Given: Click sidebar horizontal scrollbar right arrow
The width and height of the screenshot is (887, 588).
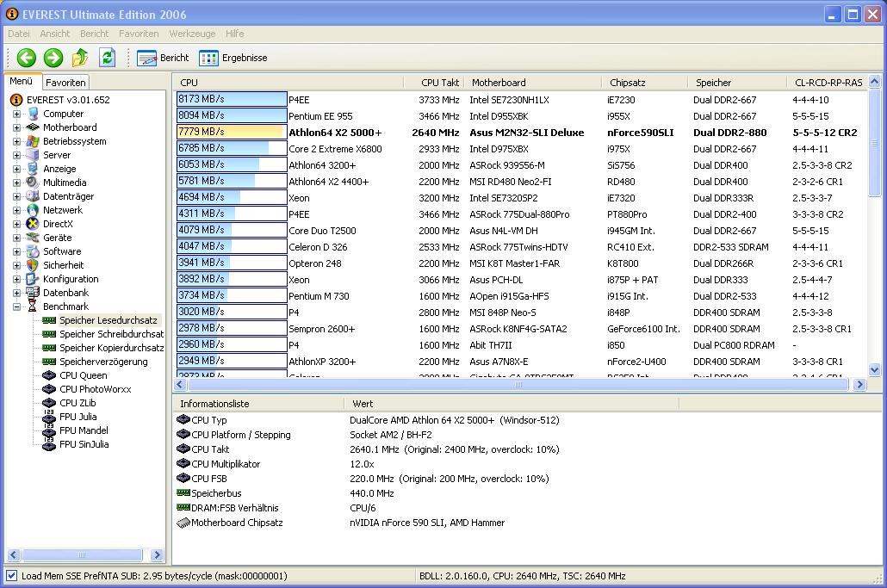Looking at the screenshot, I should [158, 555].
